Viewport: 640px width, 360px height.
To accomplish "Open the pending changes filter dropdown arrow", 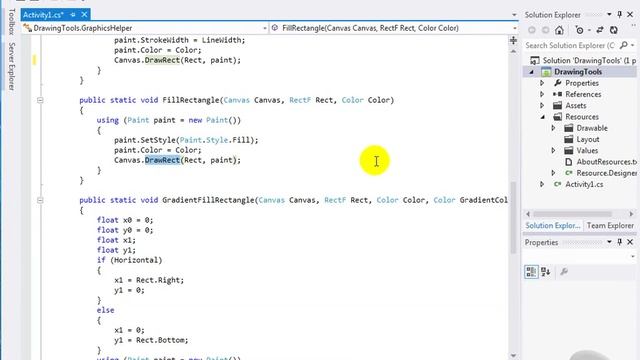I will [x=589, y=30].
